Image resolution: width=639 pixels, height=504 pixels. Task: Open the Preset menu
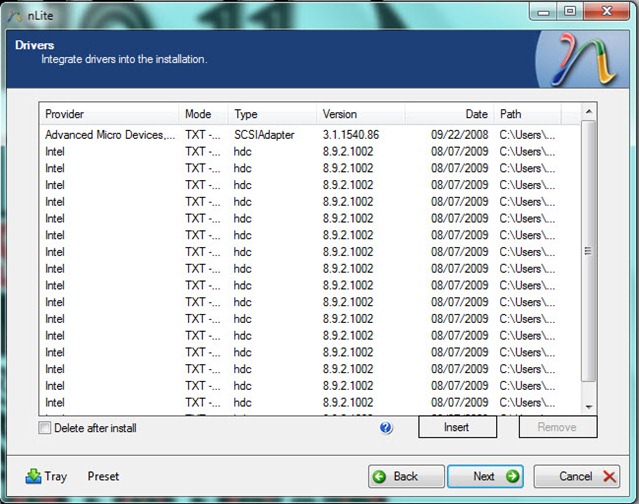pos(103,476)
